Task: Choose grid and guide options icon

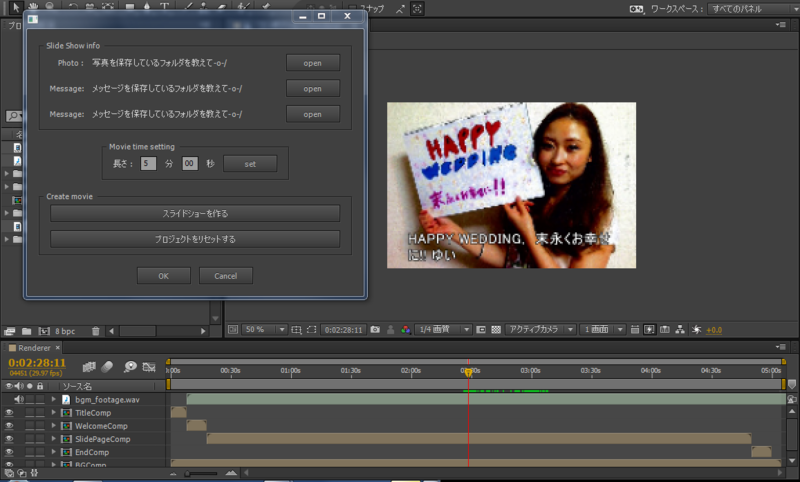Action: tap(296, 329)
